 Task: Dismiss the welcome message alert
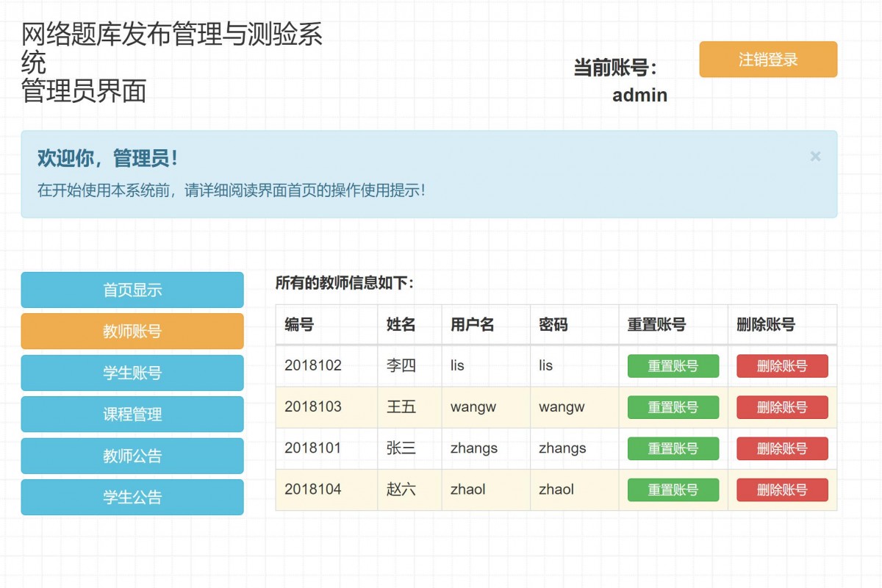point(816,156)
